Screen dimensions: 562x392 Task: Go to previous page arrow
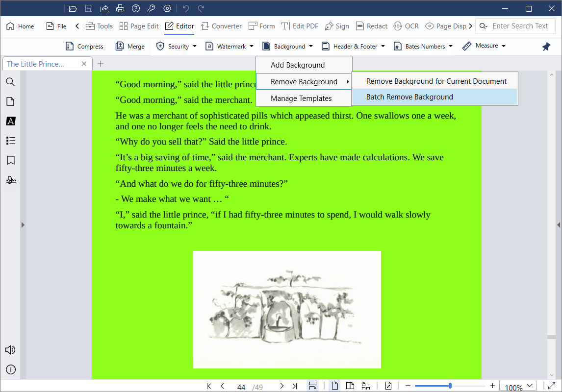(x=223, y=386)
